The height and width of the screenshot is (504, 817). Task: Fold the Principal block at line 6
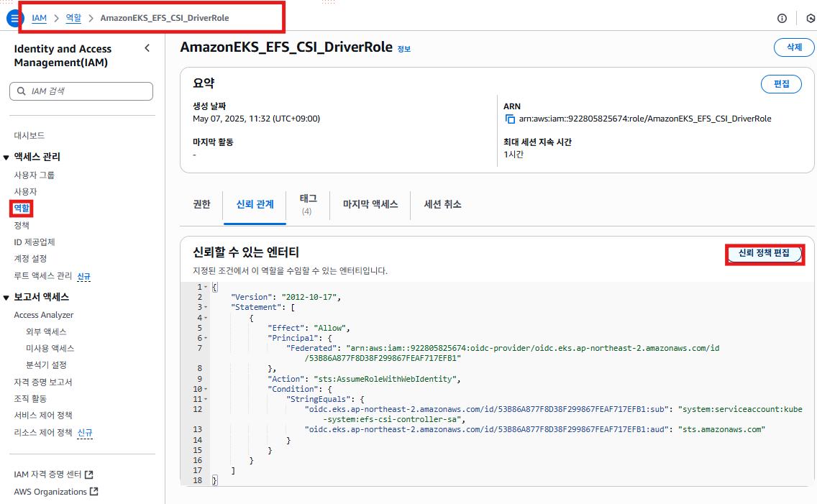coord(206,338)
